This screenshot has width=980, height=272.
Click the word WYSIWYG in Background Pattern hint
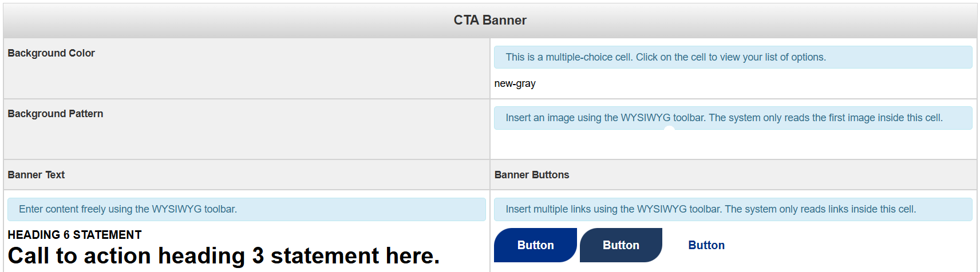point(645,118)
